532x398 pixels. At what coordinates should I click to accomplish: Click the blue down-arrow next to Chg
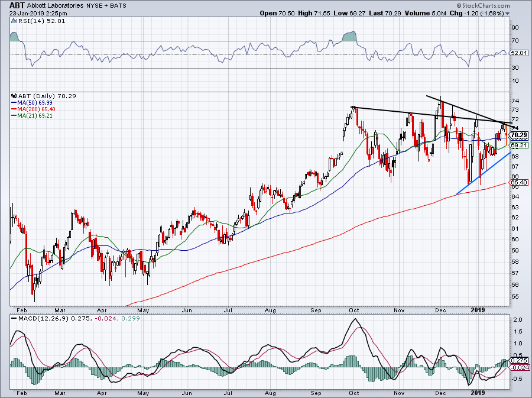507,14
